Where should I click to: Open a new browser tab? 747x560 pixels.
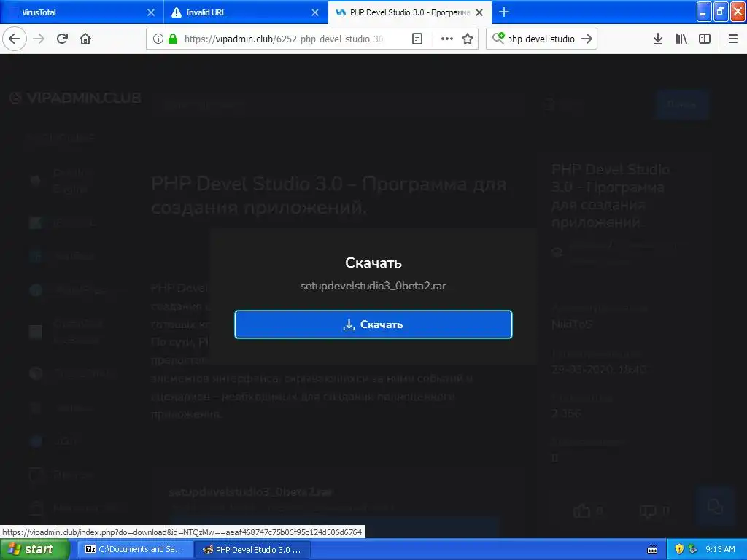pos(504,12)
